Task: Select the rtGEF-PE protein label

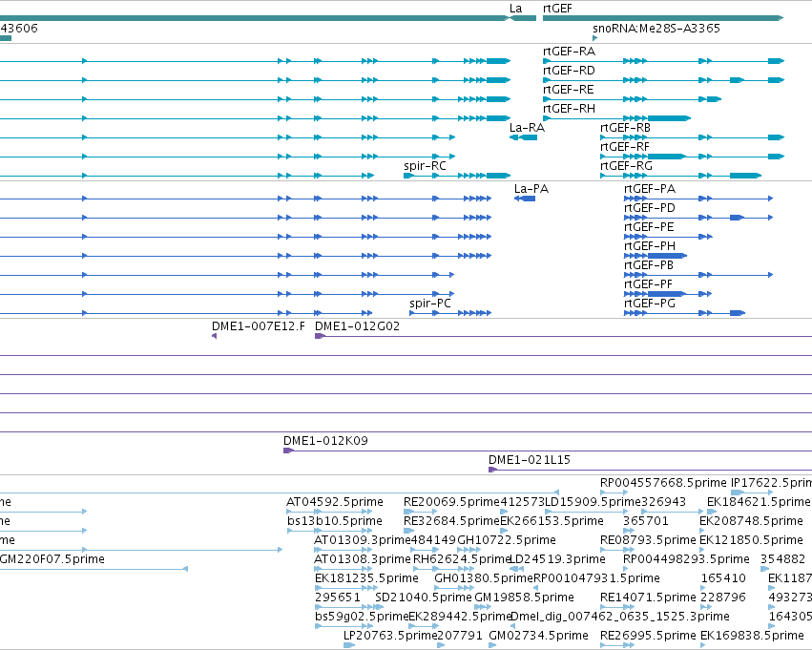Action: [x=649, y=227]
